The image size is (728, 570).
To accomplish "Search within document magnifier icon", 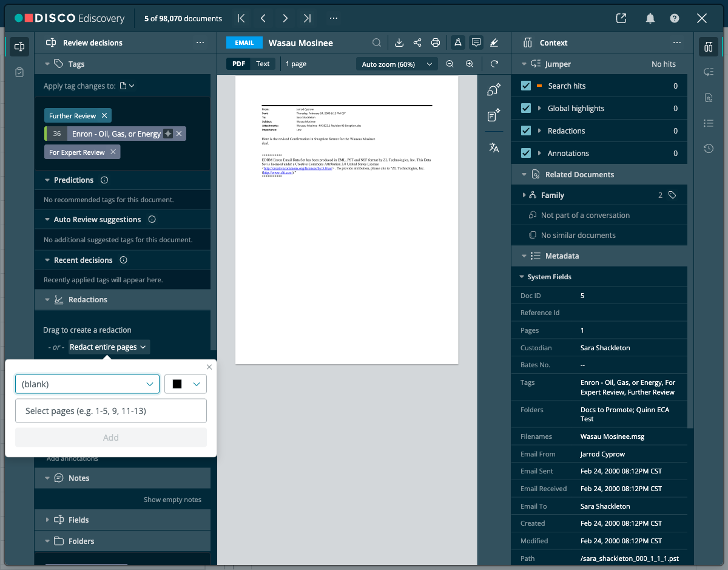I will point(377,42).
